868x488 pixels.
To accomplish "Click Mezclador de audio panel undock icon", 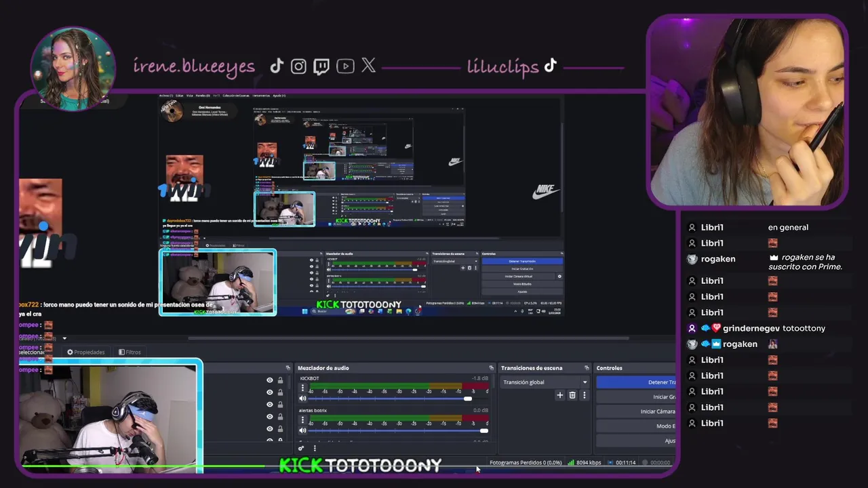I will (x=490, y=368).
